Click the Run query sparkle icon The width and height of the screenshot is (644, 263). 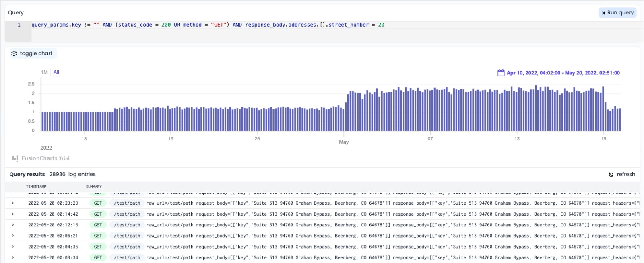pos(603,13)
